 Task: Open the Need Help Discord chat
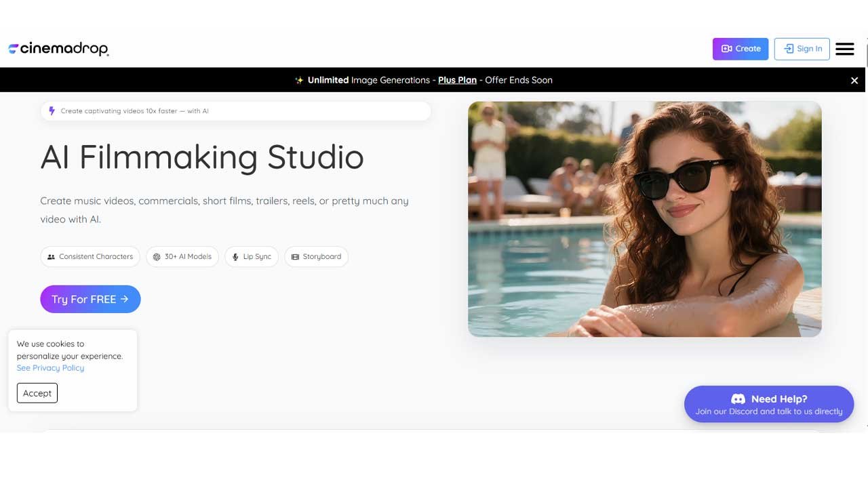click(x=769, y=405)
